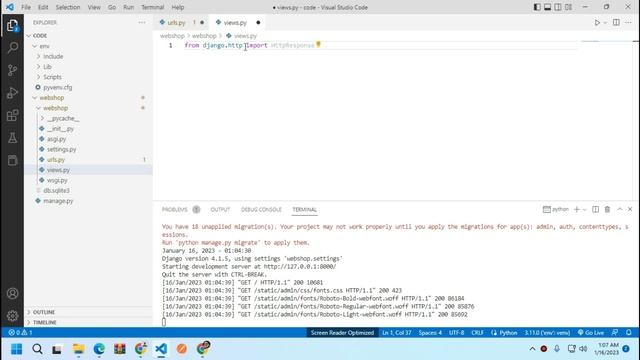Expand the Scripts folder

52,77
